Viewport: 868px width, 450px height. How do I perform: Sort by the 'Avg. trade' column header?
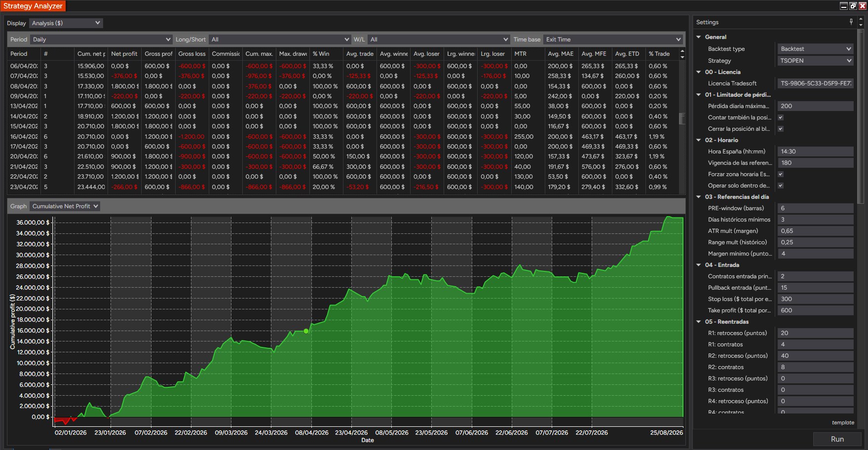coord(360,54)
